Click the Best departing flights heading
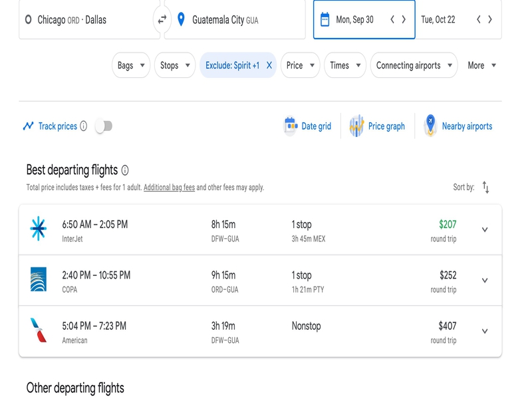 pyautogui.click(x=72, y=170)
